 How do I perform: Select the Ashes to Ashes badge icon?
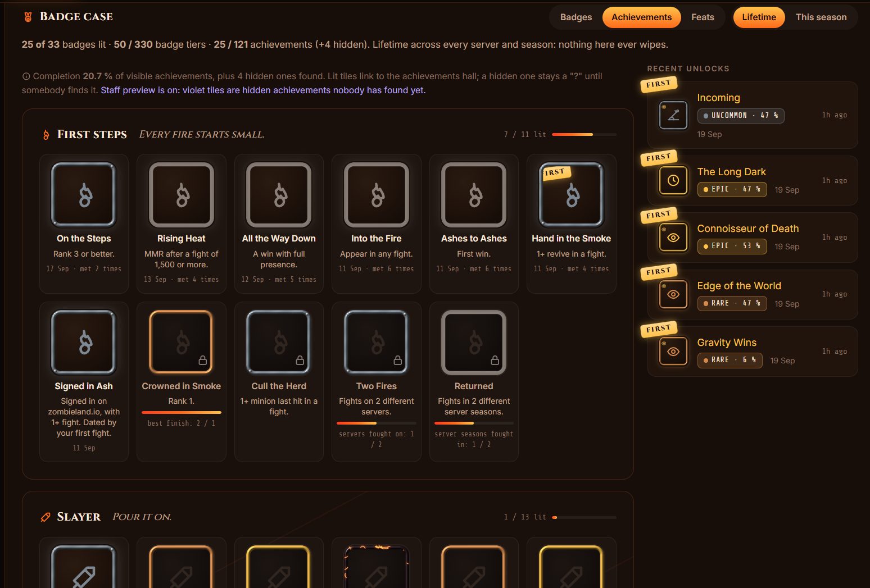(474, 194)
